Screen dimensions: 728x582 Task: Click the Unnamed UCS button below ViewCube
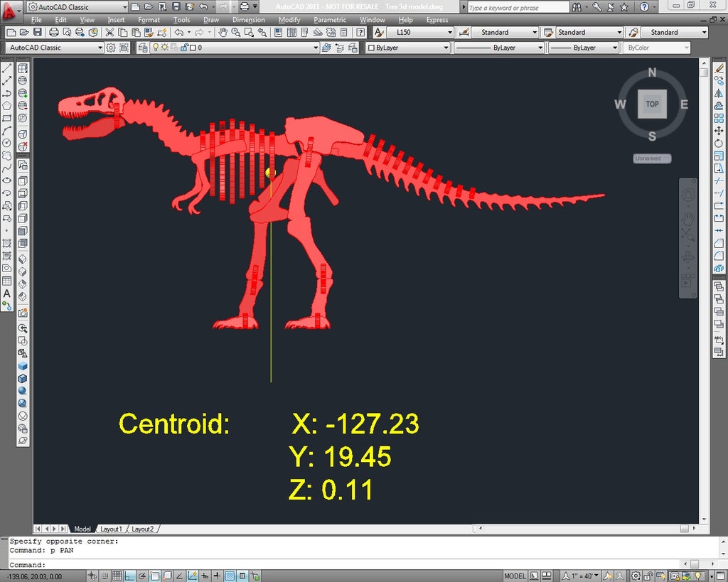652,158
